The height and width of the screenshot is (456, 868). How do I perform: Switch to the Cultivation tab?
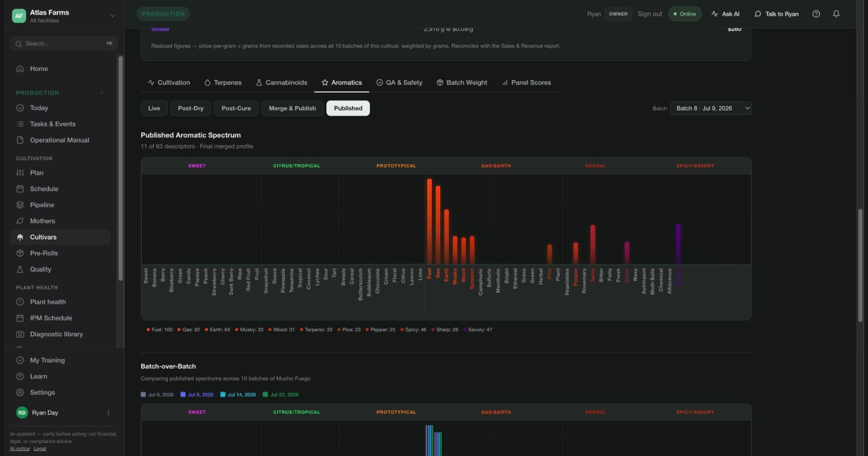coord(169,83)
